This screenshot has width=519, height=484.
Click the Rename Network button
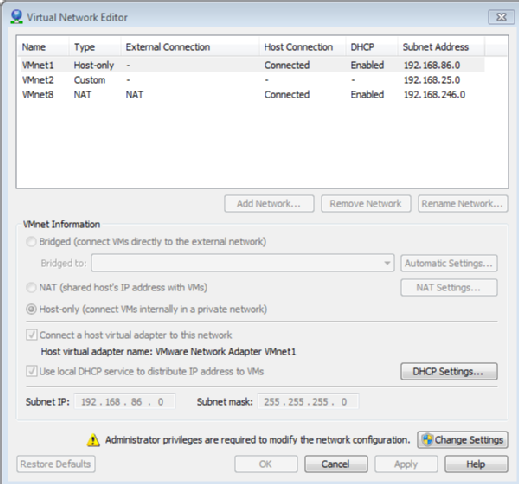463,204
